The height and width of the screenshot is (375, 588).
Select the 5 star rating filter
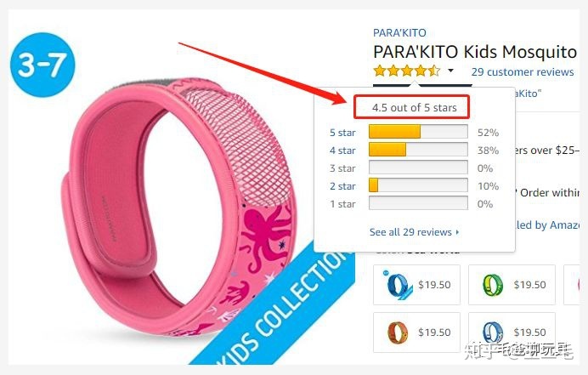click(x=342, y=133)
